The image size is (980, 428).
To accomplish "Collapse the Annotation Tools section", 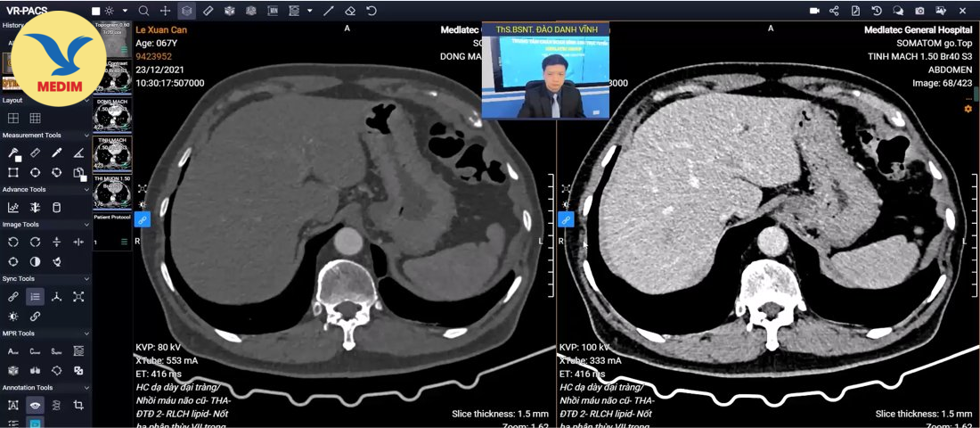I will pyautogui.click(x=86, y=387).
